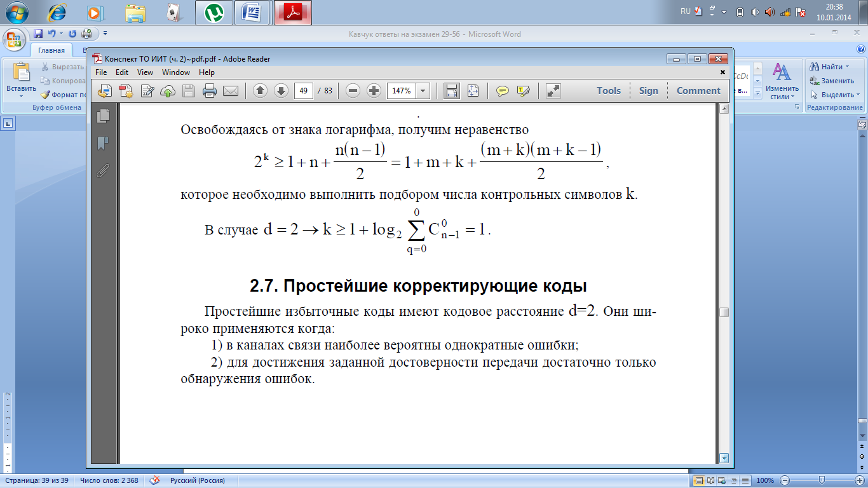Open the Attachments paperclip panel
The image size is (868, 488).
click(x=103, y=170)
